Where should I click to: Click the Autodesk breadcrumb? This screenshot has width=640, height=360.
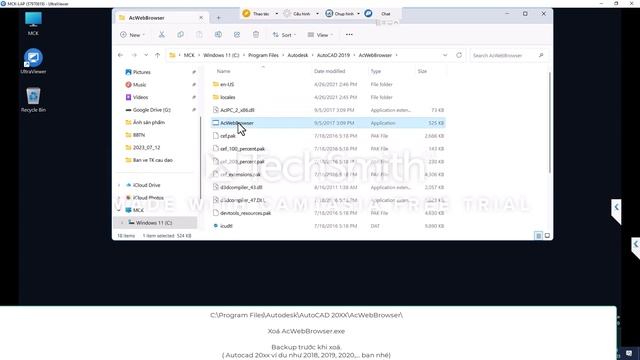(x=298, y=55)
